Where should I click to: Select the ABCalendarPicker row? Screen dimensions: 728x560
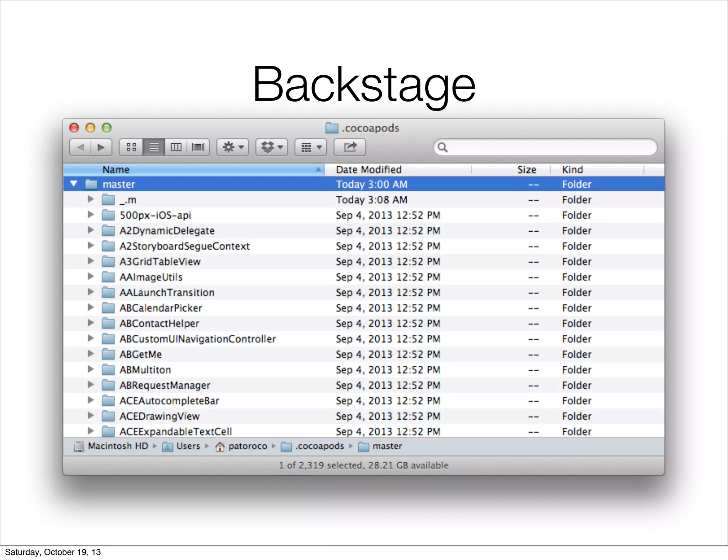364,308
